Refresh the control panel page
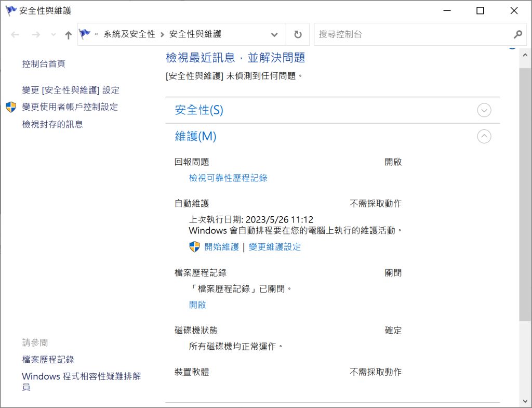Image resolution: width=532 pixels, height=408 pixels. click(298, 34)
